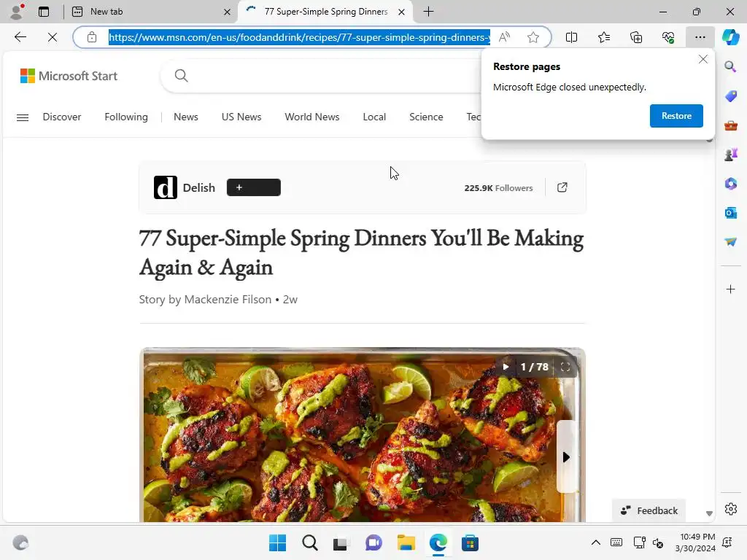Open the Favorites list icon
This screenshot has height=560, width=747.
(603, 37)
